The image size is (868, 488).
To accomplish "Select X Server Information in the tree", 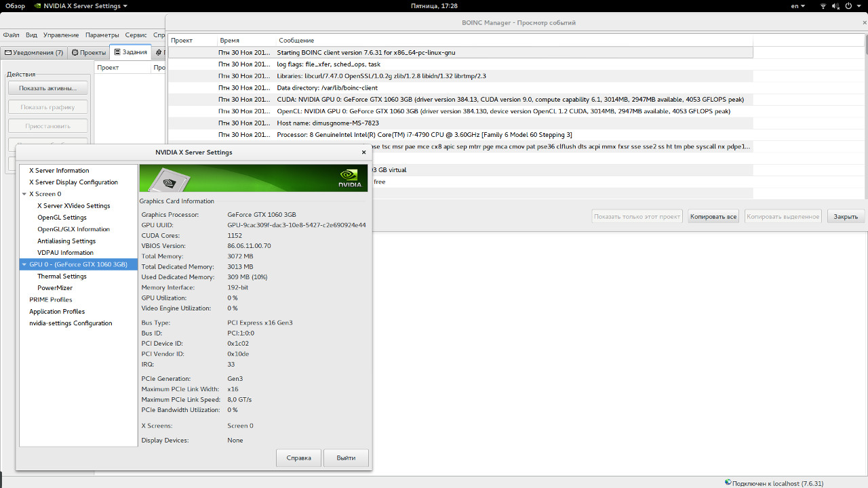I will 59,171.
